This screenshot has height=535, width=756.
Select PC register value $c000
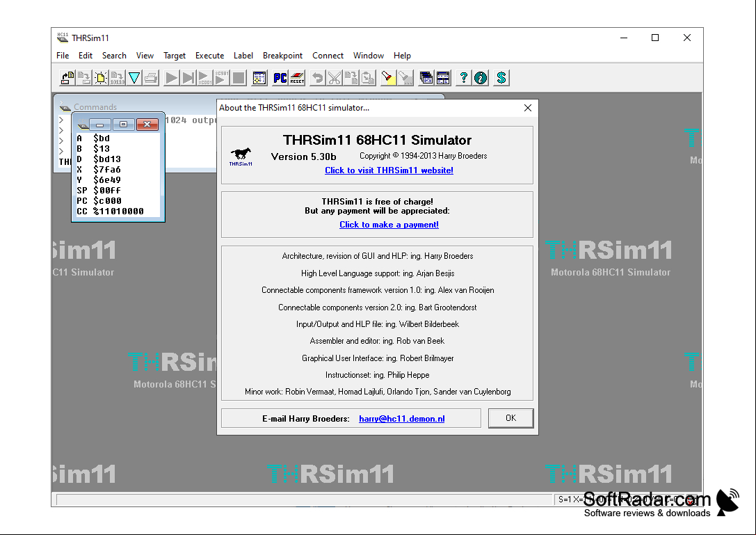(x=107, y=200)
